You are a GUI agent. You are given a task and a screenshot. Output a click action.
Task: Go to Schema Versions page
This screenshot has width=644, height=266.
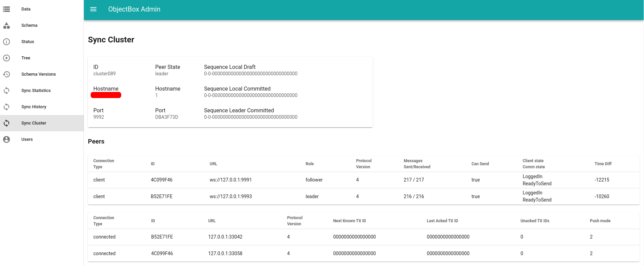pos(38,74)
